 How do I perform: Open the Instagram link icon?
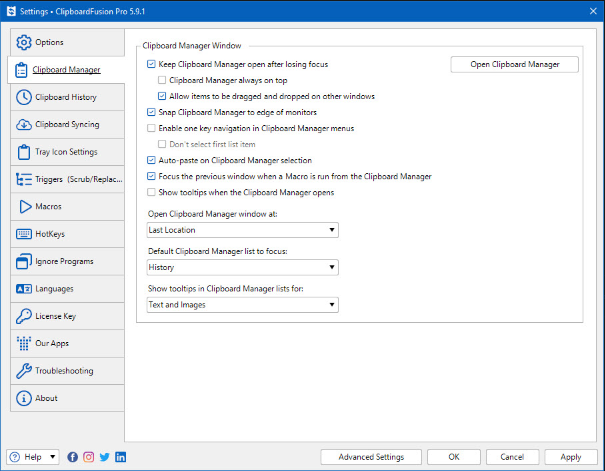[x=89, y=457]
